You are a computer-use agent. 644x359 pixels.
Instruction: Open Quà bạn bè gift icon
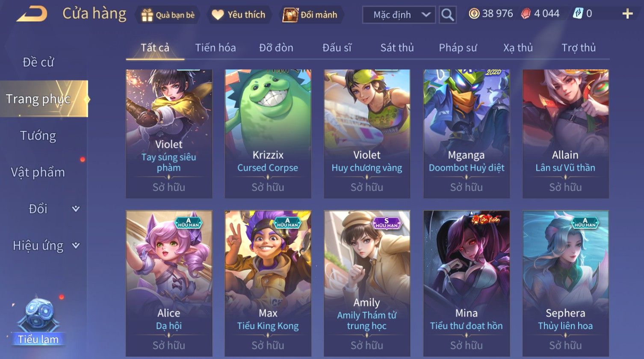pos(147,15)
